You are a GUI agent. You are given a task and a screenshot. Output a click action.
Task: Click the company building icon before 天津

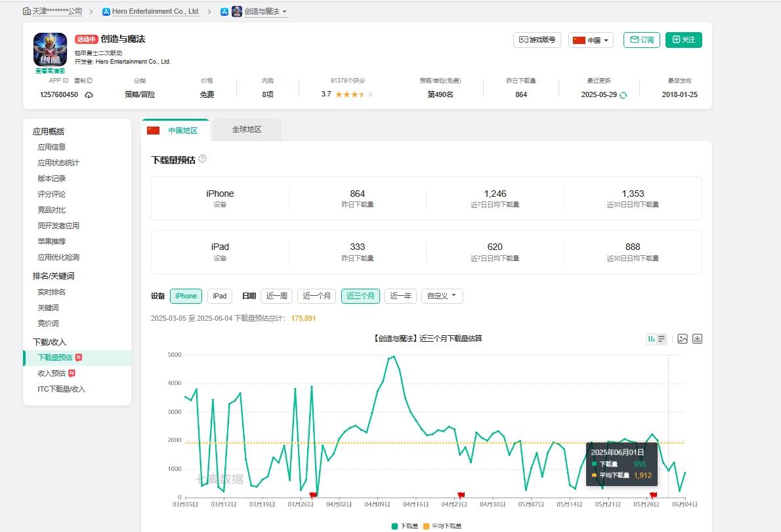(x=27, y=11)
